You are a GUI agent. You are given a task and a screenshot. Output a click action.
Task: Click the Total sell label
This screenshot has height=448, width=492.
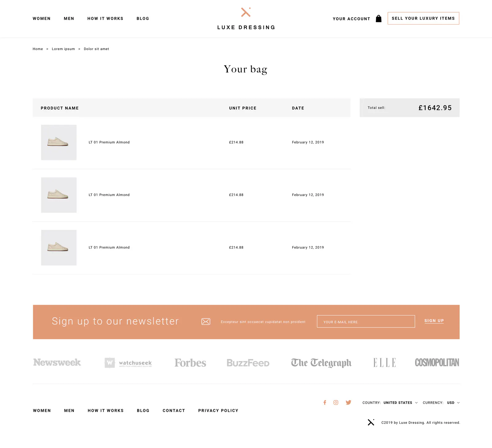pyautogui.click(x=376, y=108)
